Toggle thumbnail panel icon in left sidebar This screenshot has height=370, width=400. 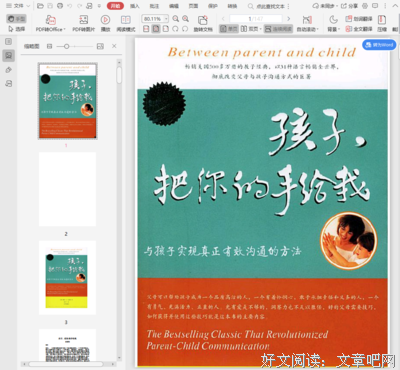pyautogui.click(x=9, y=55)
